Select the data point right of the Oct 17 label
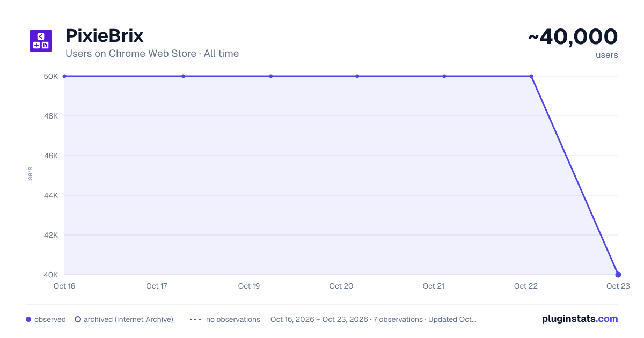Viewport: 644px width, 338px height. tap(183, 76)
